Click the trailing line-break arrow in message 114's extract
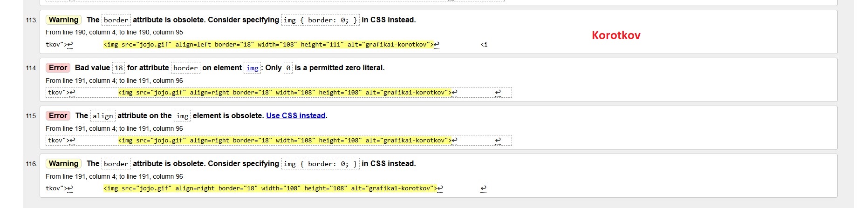 pyautogui.click(x=498, y=92)
